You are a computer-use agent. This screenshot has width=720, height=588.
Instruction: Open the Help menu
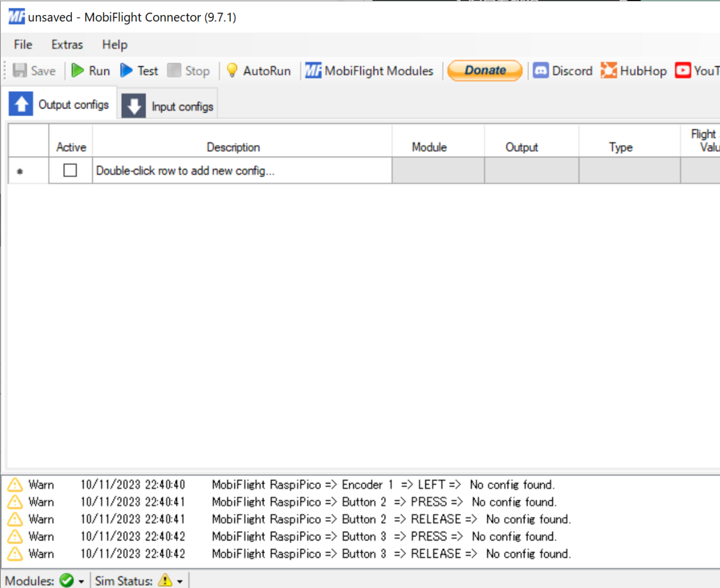(x=115, y=44)
